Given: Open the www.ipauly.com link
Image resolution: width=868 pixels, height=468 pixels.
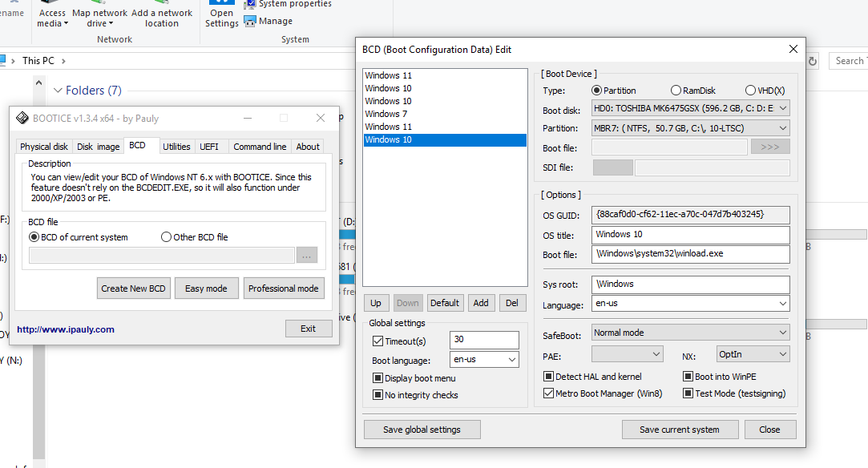Looking at the screenshot, I should [66, 329].
